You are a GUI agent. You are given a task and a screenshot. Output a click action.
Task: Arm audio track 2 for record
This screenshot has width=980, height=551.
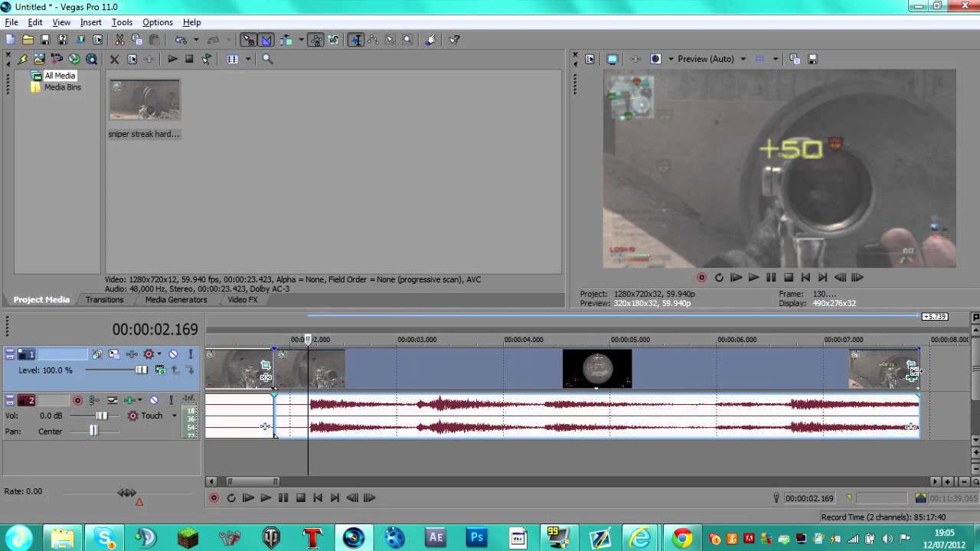[77, 400]
